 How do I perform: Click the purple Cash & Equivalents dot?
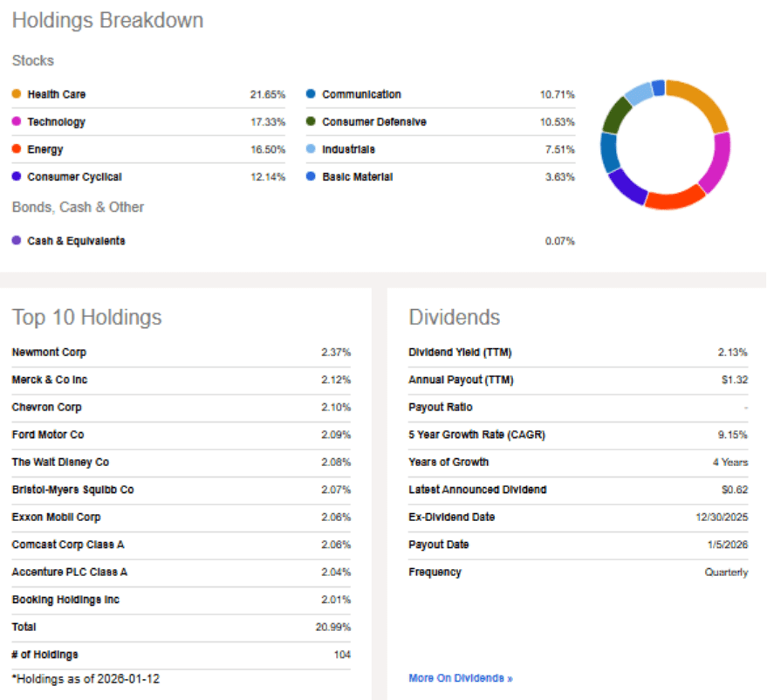17,240
